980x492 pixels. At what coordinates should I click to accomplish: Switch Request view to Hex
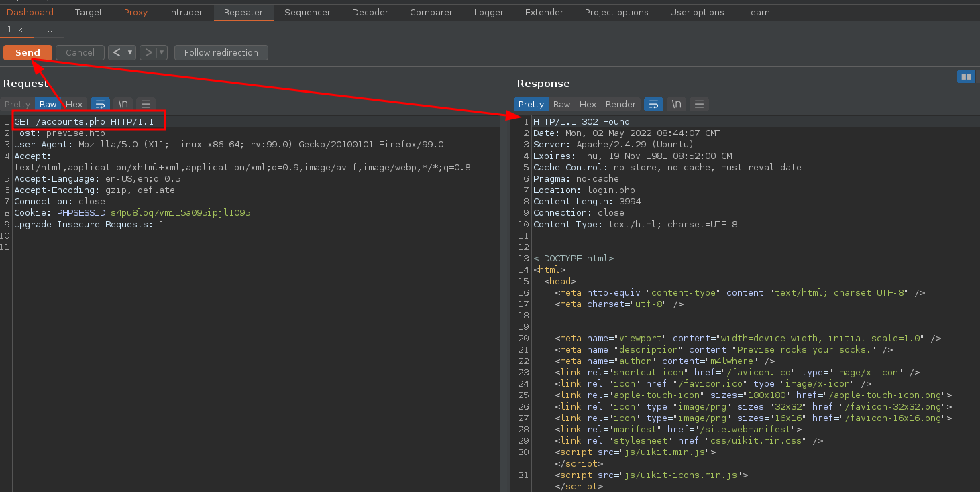tap(74, 104)
